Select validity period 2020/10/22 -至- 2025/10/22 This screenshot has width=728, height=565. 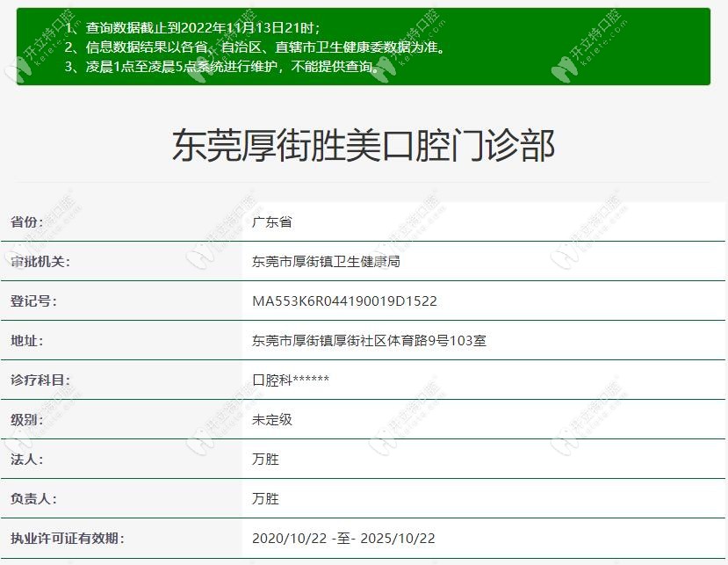coord(343,538)
